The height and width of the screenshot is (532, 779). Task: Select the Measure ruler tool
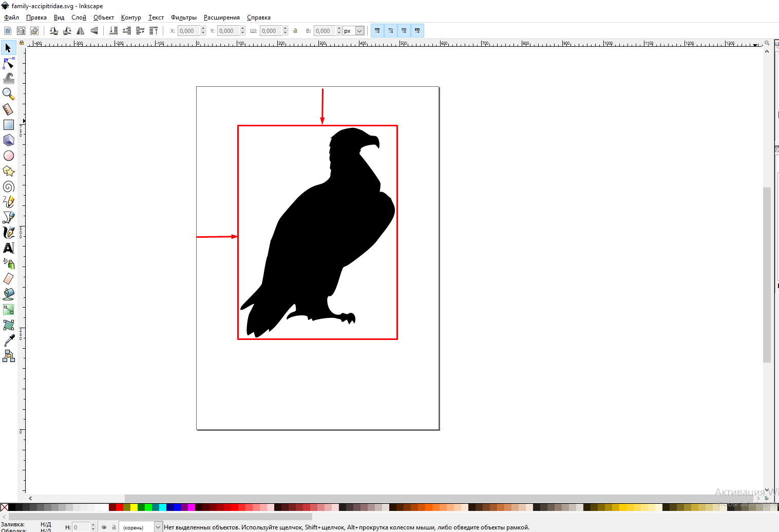coord(8,109)
